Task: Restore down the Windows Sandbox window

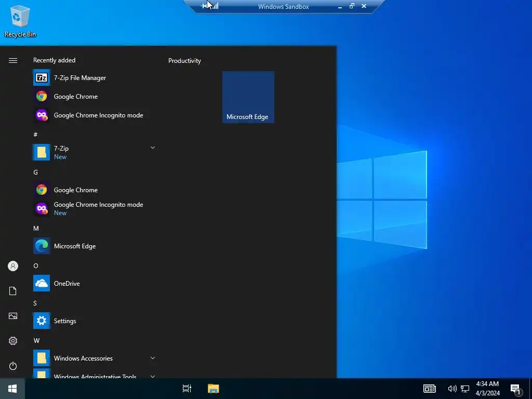Action: click(x=352, y=6)
